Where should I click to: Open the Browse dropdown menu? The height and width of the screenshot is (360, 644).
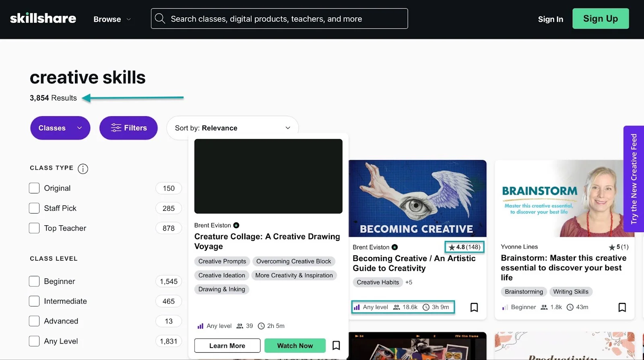click(112, 19)
